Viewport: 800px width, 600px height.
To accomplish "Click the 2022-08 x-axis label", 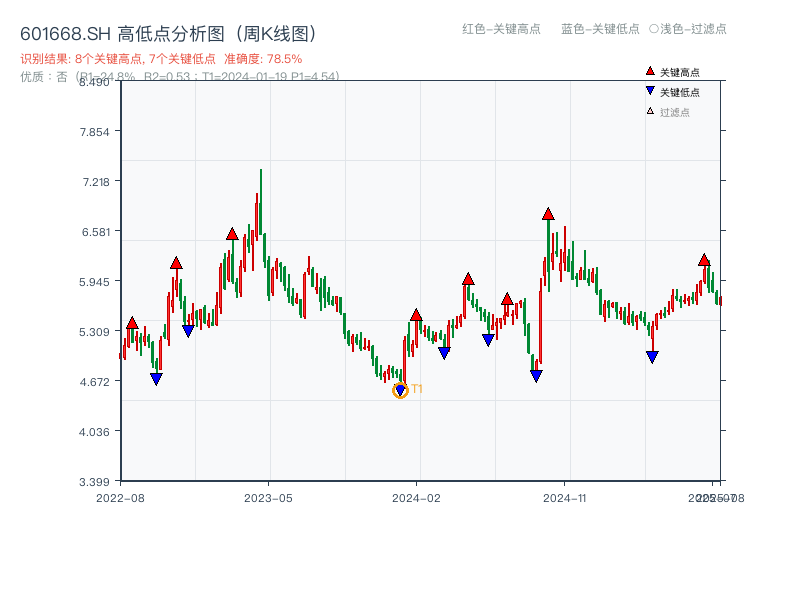I will [x=120, y=498].
